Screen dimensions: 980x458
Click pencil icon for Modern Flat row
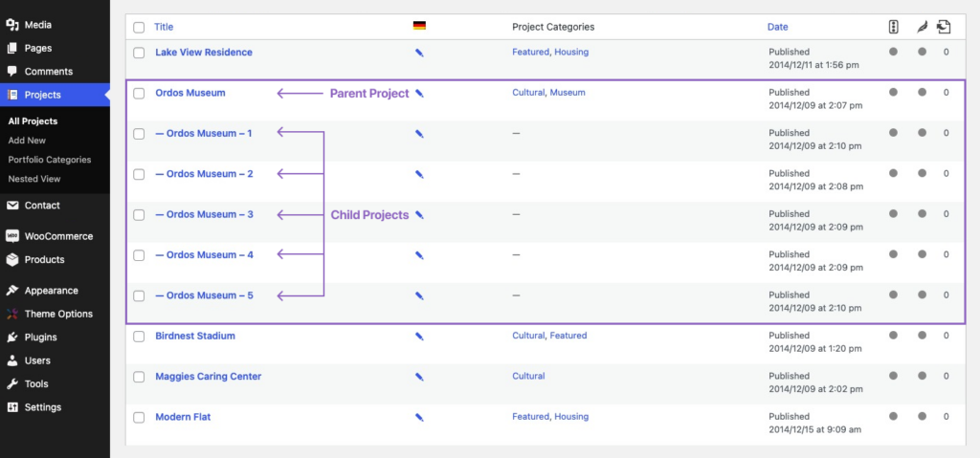click(x=419, y=418)
